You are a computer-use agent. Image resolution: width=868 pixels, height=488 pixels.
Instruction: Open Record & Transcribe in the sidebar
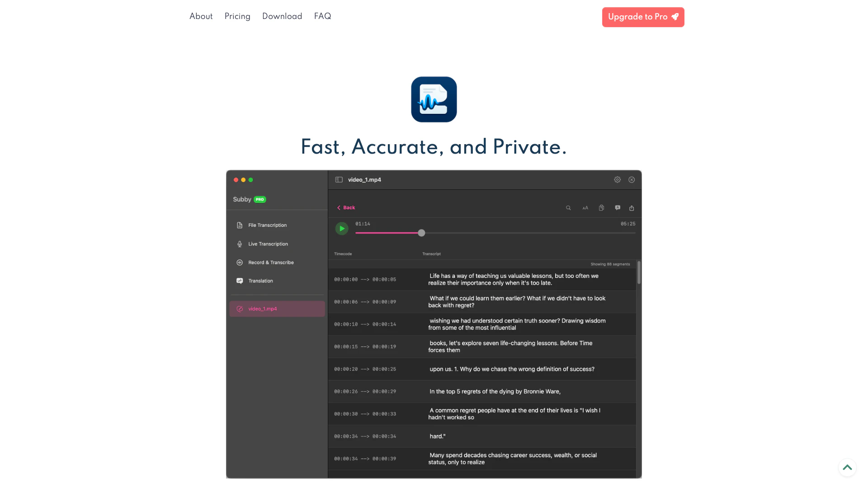271,263
